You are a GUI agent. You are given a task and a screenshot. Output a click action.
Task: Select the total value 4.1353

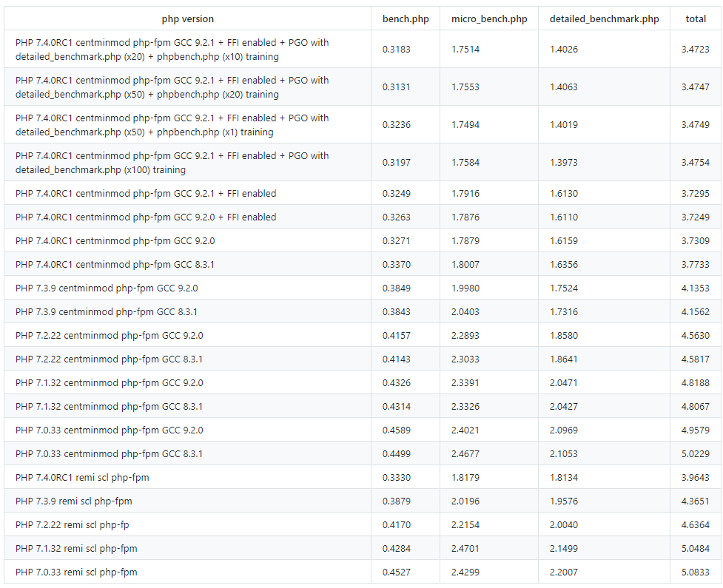click(696, 288)
